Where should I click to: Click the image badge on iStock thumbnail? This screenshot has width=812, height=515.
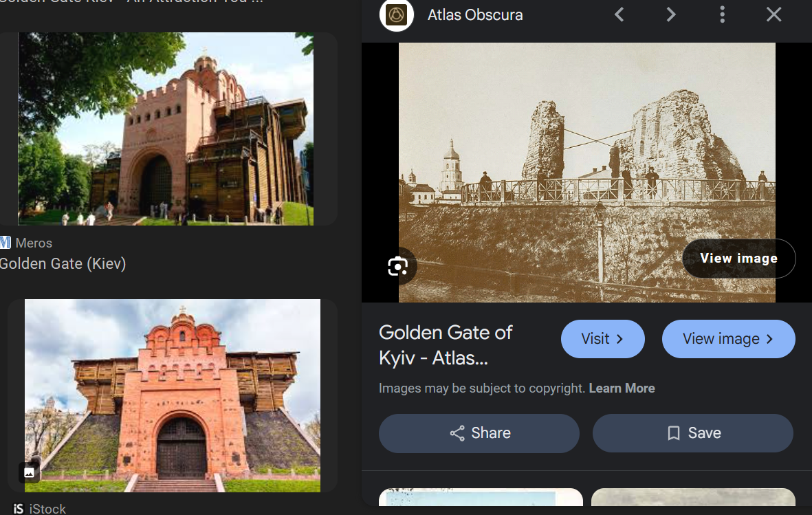[30, 472]
